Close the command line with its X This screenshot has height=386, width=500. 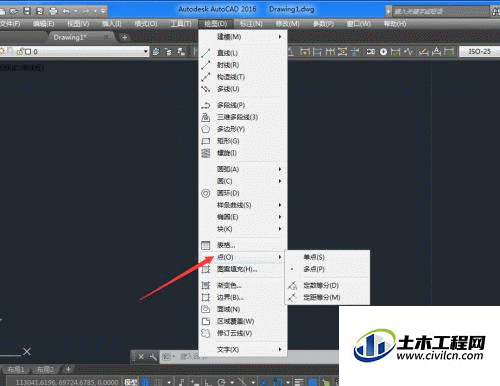tap(141, 357)
